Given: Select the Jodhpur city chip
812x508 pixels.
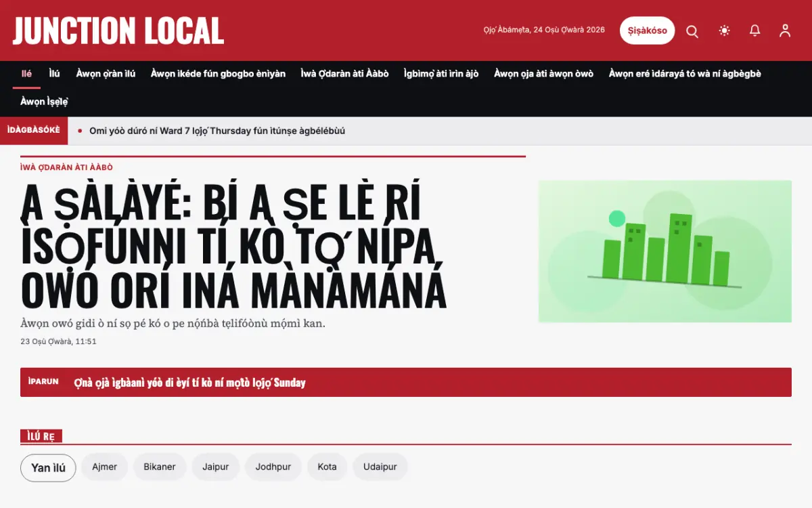Looking at the screenshot, I should point(273,467).
